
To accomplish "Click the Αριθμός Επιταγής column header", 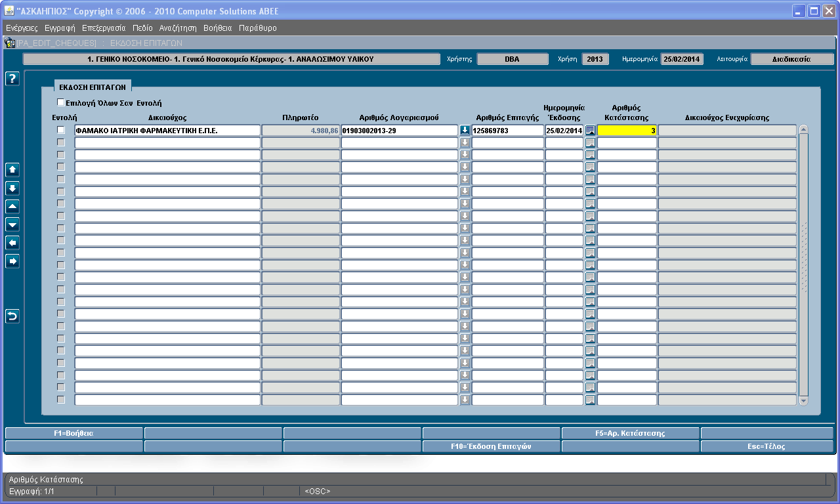I will coord(507,117).
